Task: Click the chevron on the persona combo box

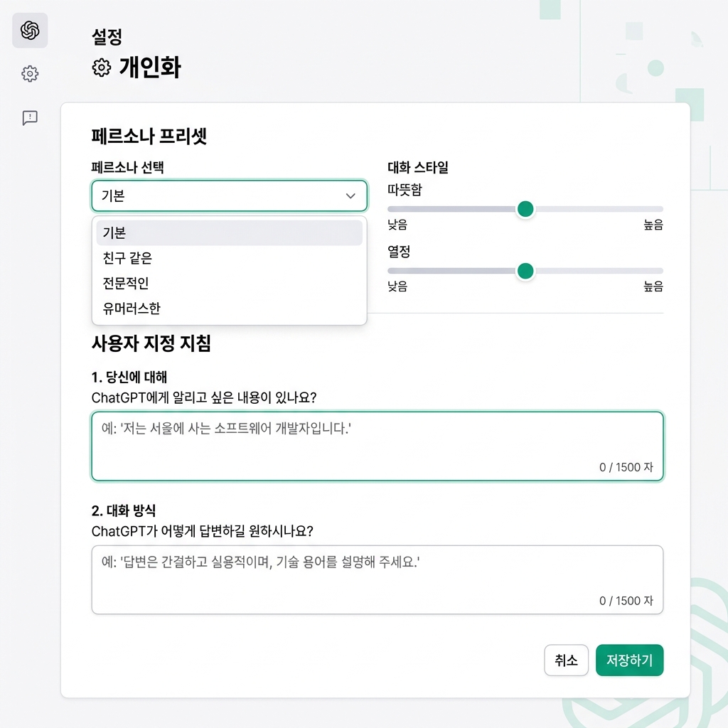Action: pyautogui.click(x=351, y=196)
